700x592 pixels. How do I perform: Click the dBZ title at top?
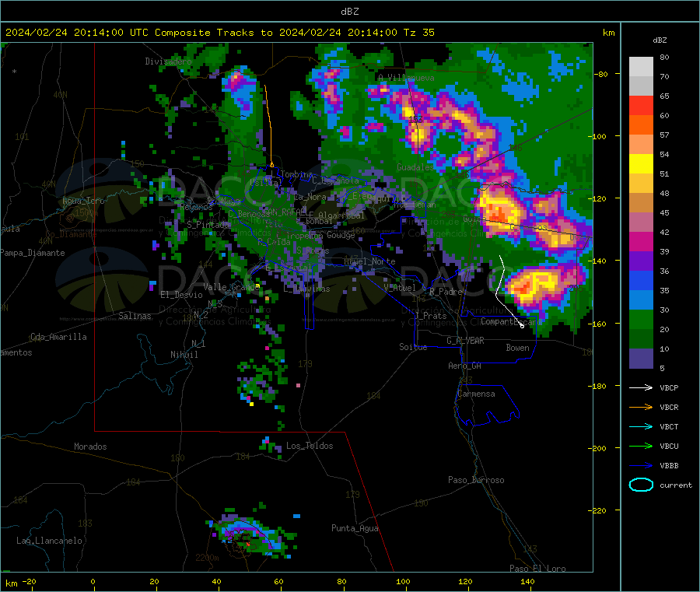click(x=349, y=12)
